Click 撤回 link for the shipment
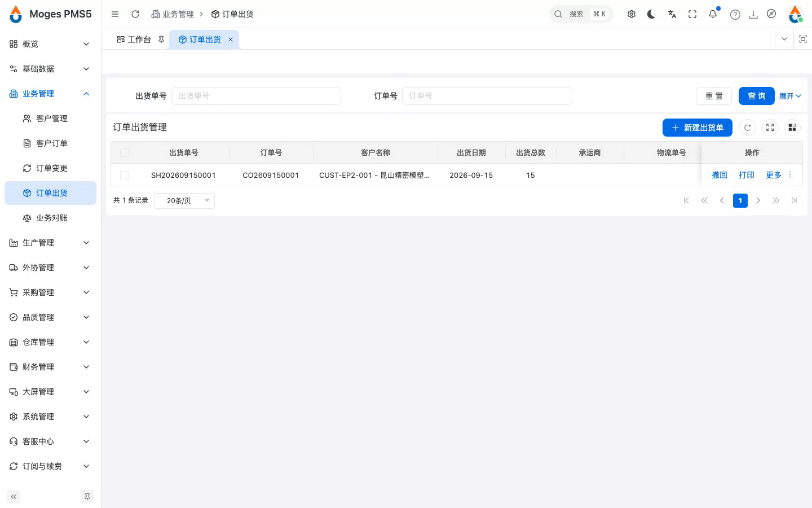The height and width of the screenshot is (508, 812). tap(720, 175)
